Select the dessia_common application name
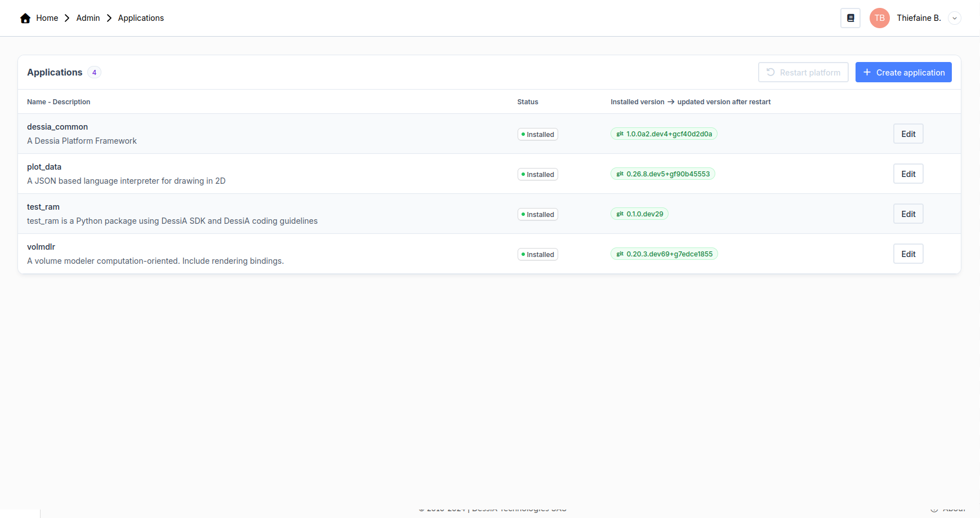 [57, 127]
